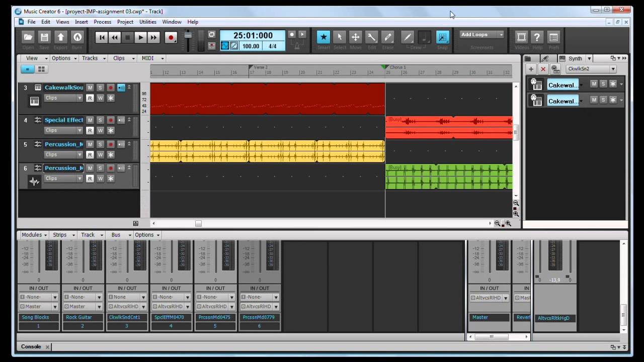Viewport: 644px width, 362px height.
Task: Enable Read automation on track 6
Action: [90, 178]
